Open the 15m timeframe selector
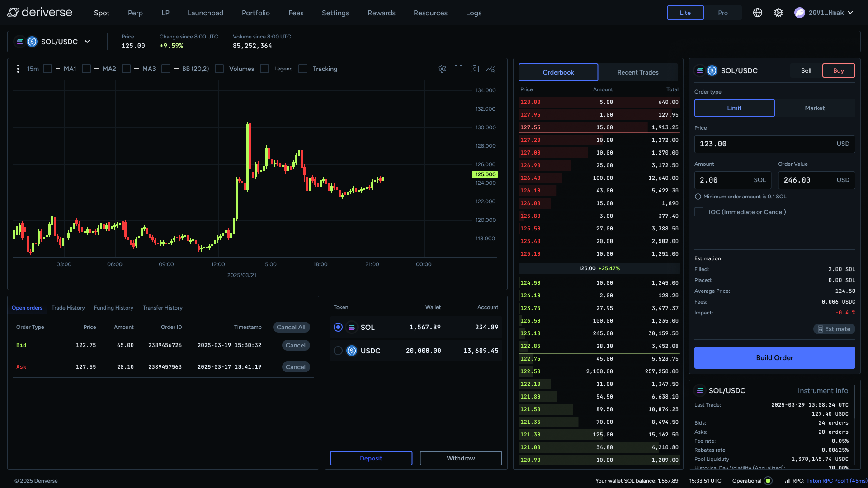This screenshot has width=868, height=488. click(33, 69)
